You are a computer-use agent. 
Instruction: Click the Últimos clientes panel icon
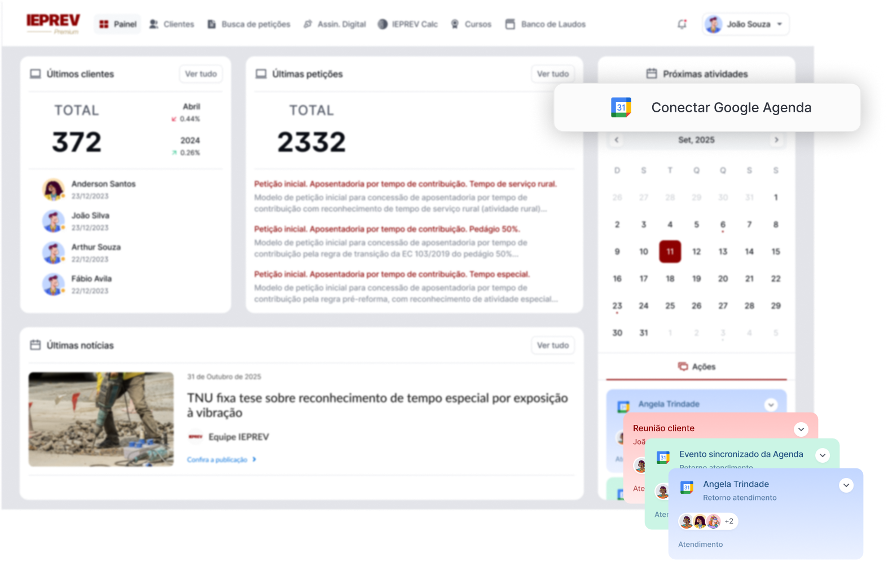pos(36,74)
